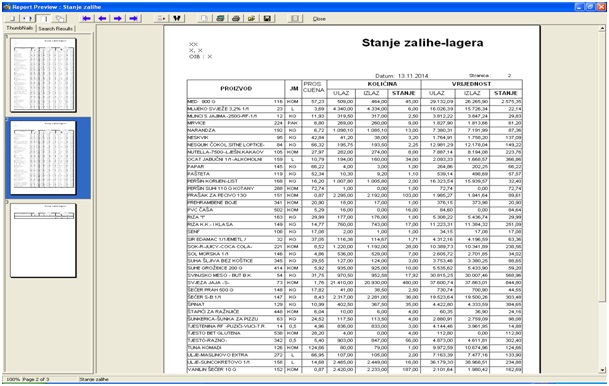
Task: Switch to the Search Results tab
Action: pos(56,28)
